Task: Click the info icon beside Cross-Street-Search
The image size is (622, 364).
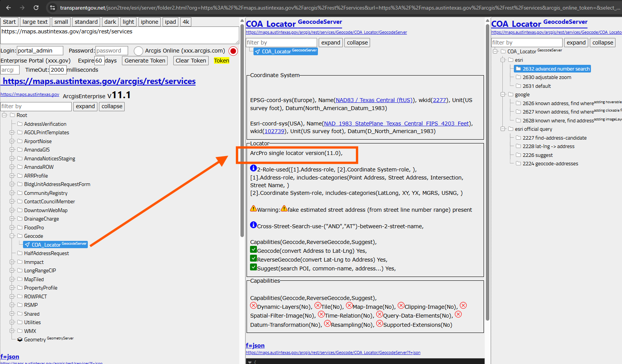Action: pyautogui.click(x=253, y=225)
